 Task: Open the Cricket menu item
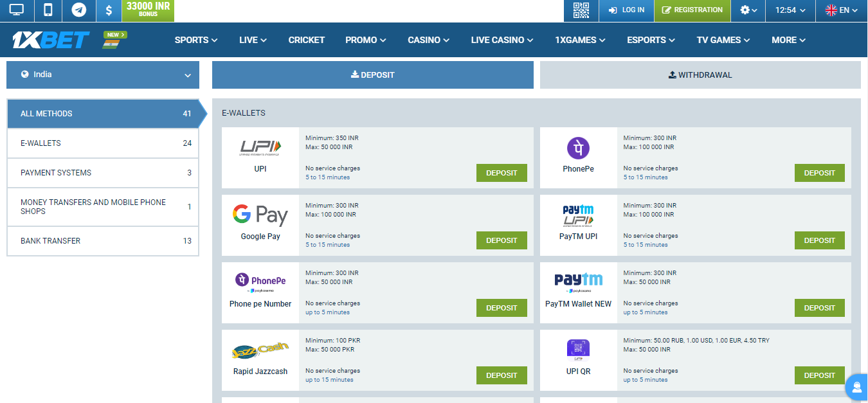306,40
